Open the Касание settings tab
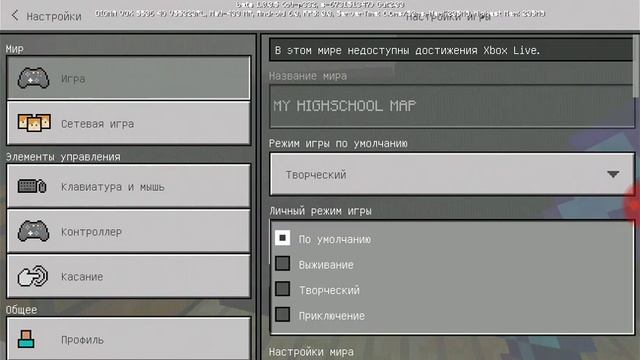640x360 pixels. (129, 276)
